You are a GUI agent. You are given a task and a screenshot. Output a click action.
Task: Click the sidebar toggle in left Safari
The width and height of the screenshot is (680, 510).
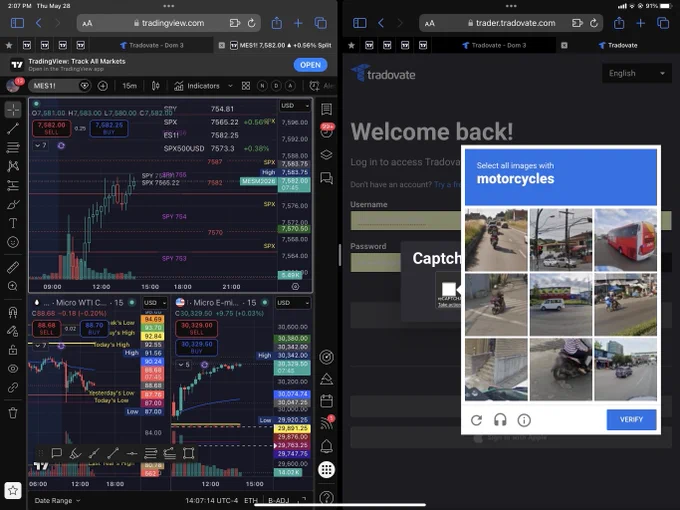tap(17, 23)
